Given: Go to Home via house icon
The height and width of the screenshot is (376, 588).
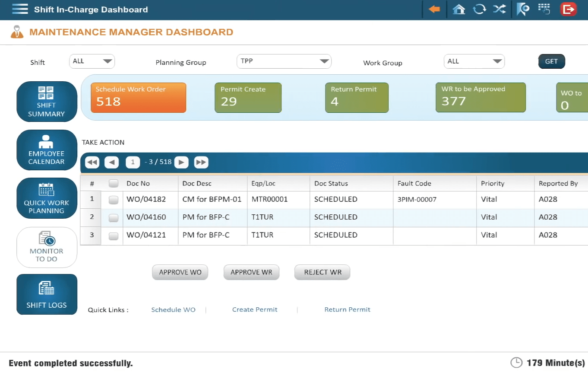Looking at the screenshot, I should (x=458, y=9).
